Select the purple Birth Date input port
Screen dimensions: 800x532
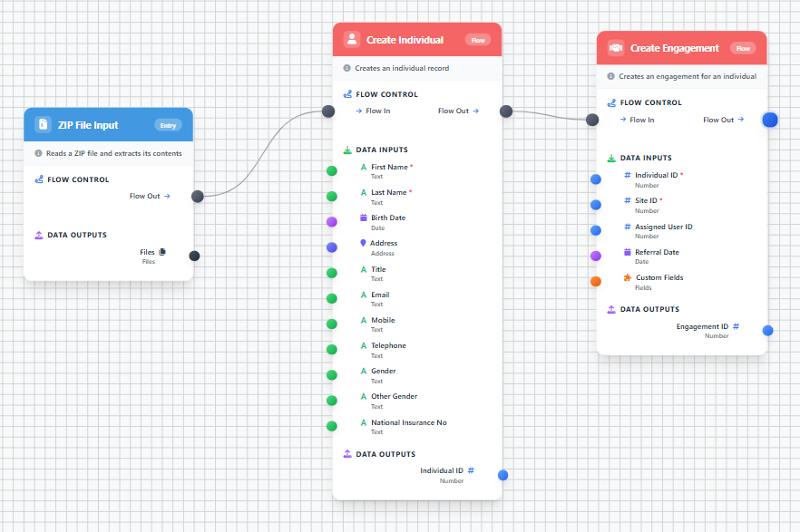[x=332, y=221]
